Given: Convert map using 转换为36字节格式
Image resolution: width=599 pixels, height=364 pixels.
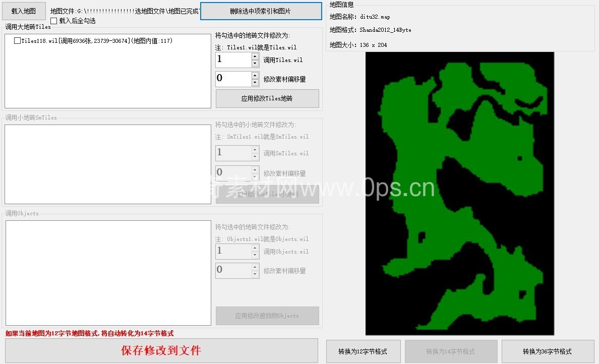Looking at the screenshot, I should pos(547,351).
